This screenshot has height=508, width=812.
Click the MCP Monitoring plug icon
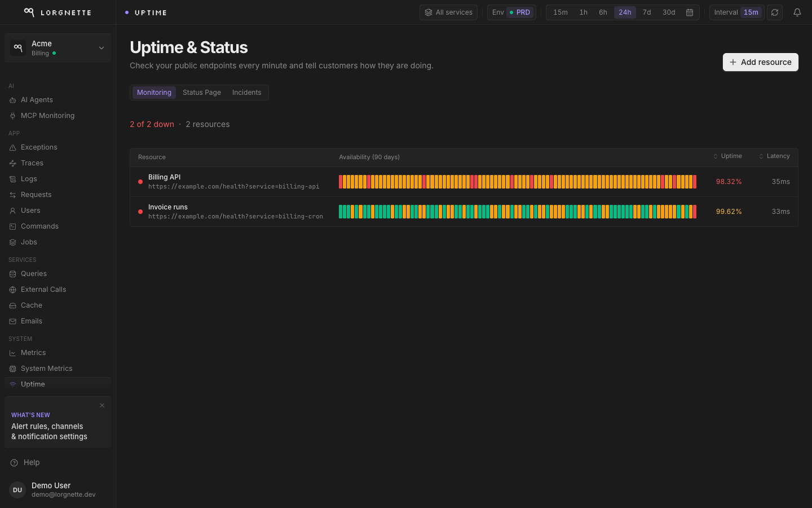coord(12,116)
